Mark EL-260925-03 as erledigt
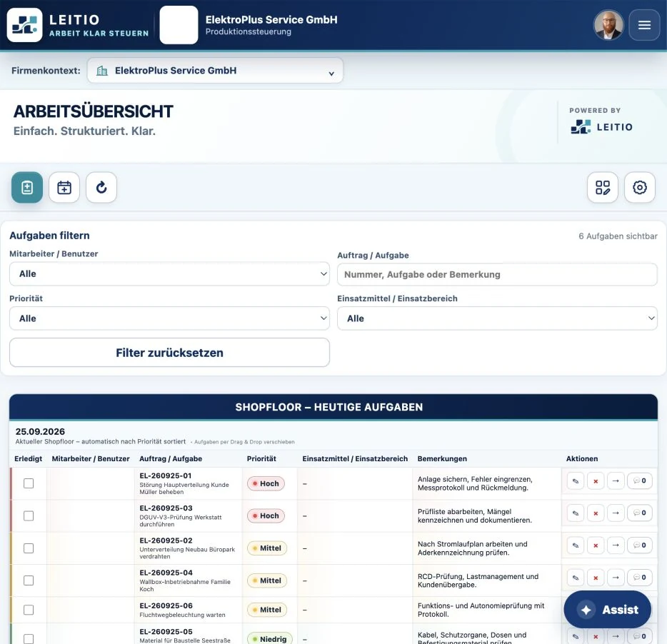 (x=29, y=515)
